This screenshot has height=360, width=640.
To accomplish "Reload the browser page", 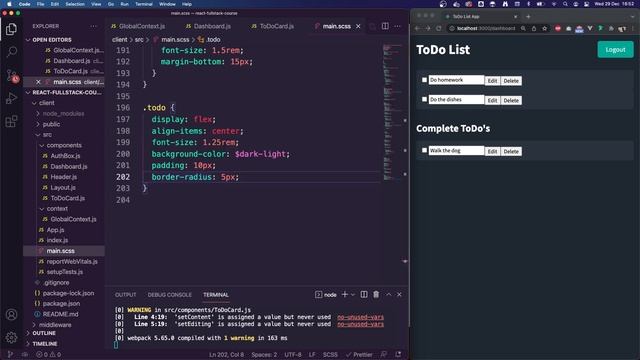I will [439, 29].
